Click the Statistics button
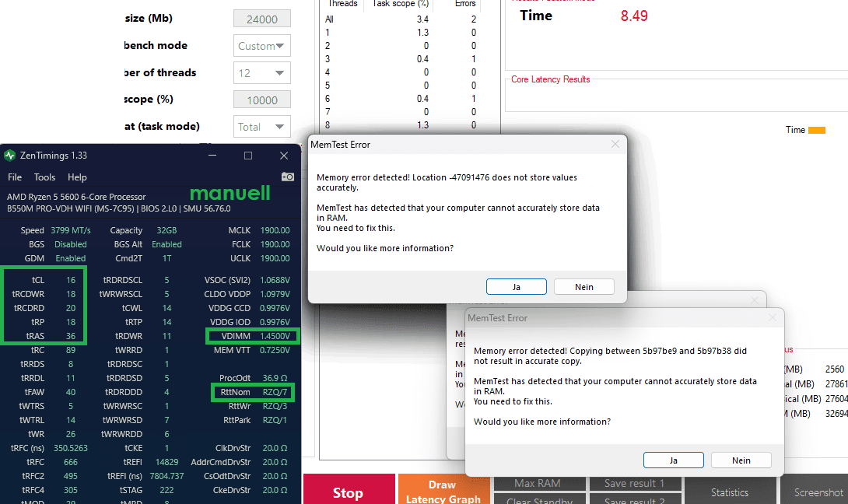This screenshot has width=848, height=504. pos(730,490)
